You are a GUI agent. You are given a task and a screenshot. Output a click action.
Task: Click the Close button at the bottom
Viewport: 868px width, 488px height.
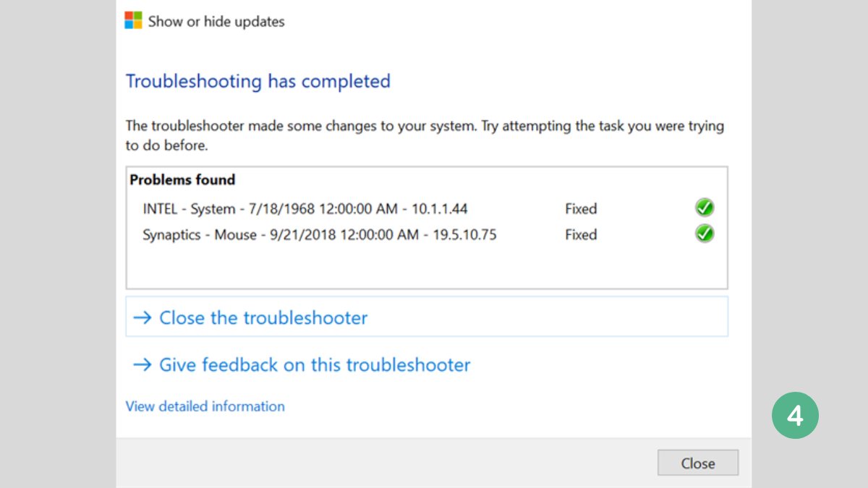(x=698, y=463)
